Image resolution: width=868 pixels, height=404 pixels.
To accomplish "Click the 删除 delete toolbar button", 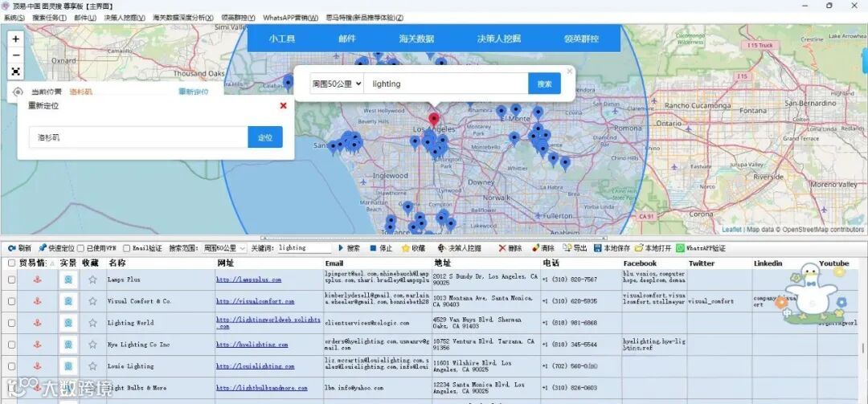I will (510, 248).
